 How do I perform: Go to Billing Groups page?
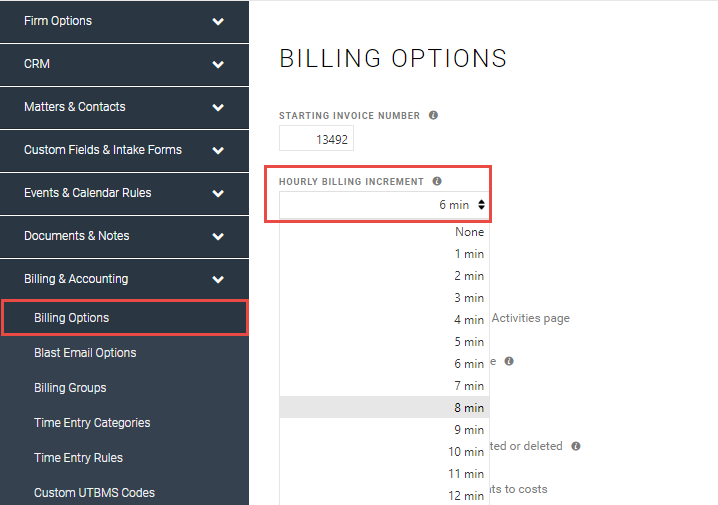[70, 388]
